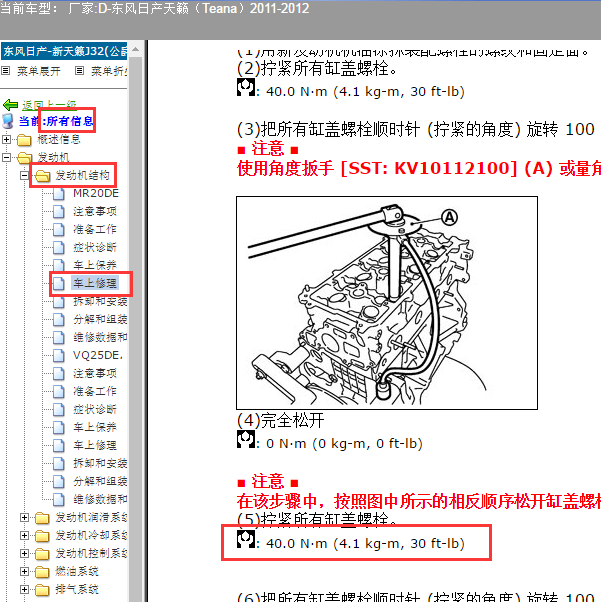Image resolution: width=601 pixels, height=602 pixels.
Task: Open 分解和组装 page under MR20DE
Action: tap(100, 319)
